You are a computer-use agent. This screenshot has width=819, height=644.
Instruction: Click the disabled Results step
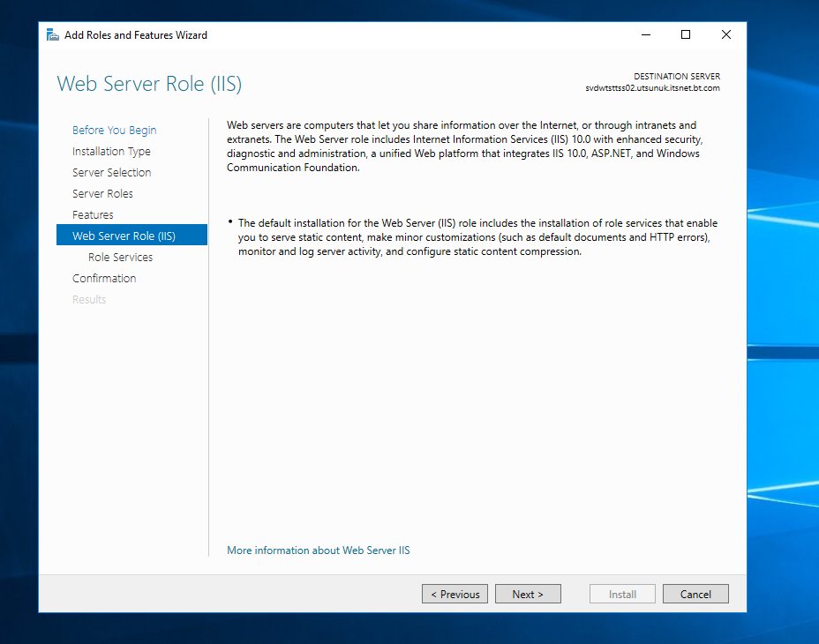pyautogui.click(x=89, y=299)
